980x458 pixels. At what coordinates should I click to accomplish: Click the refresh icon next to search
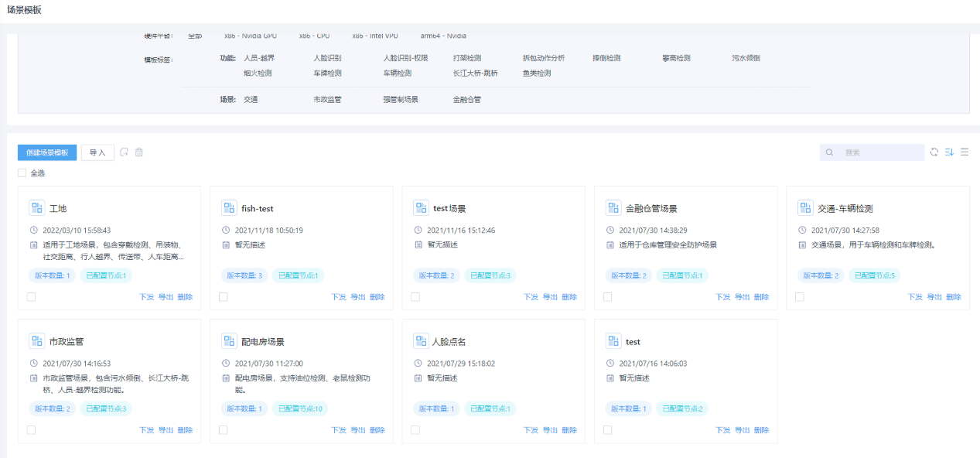[934, 152]
